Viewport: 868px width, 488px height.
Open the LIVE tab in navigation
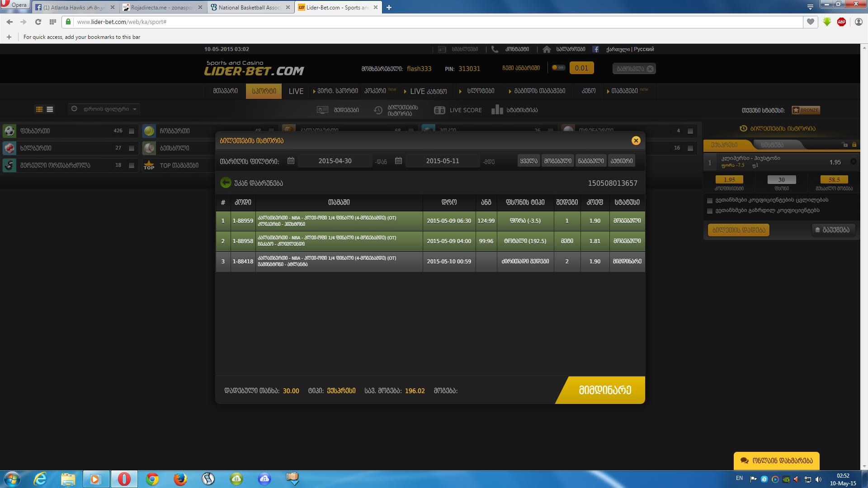(x=296, y=91)
